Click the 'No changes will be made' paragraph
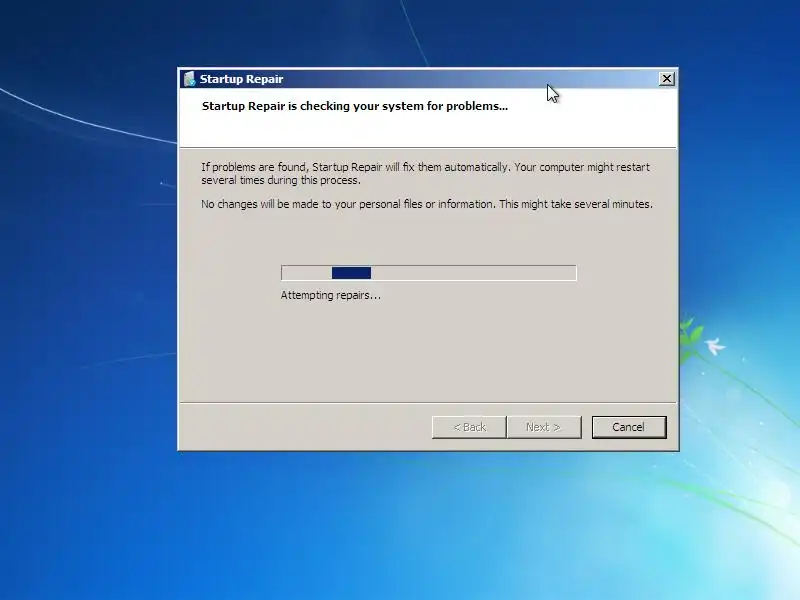Viewport: 800px width, 600px height. (427, 204)
